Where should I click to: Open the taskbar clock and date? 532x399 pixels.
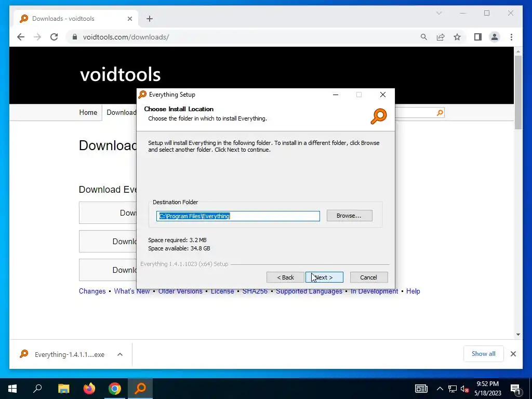click(487, 389)
